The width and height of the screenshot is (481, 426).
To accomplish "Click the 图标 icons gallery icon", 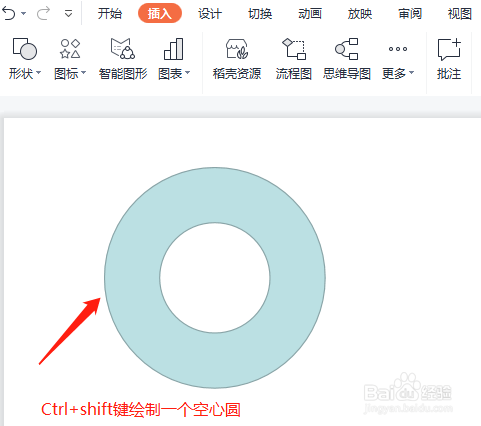I will (70, 49).
